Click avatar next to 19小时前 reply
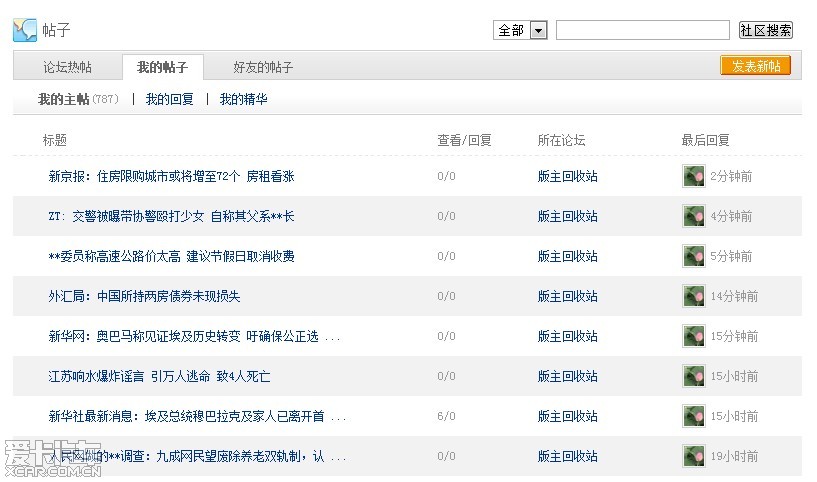817x482 pixels. coord(693,457)
